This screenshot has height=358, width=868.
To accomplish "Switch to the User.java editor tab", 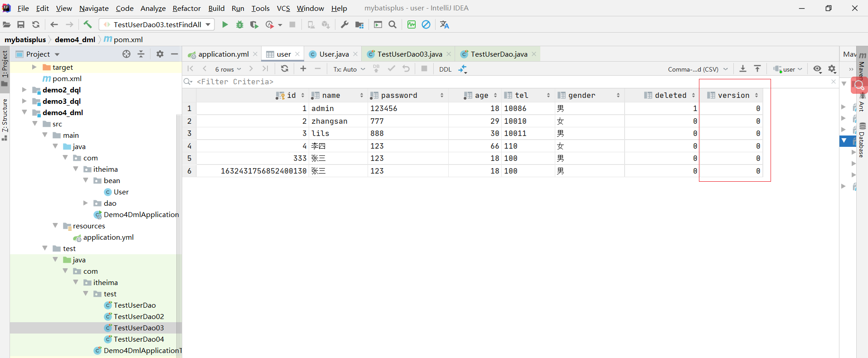I will coord(334,54).
